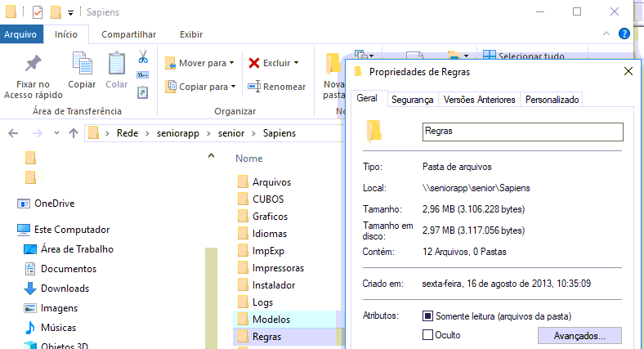
Task: Click the red Excluir delete icon
Action: click(254, 63)
